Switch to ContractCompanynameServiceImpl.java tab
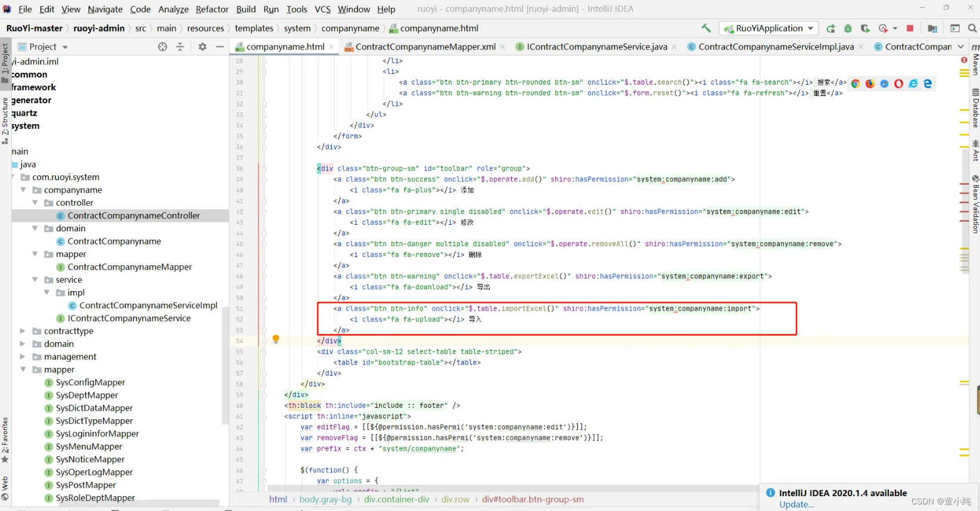The height and width of the screenshot is (511, 980). [776, 47]
